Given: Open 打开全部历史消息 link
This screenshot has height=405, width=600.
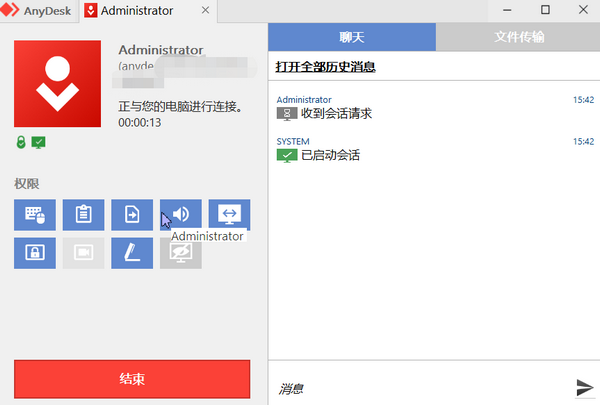Looking at the screenshot, I should [x=325, y=67].
